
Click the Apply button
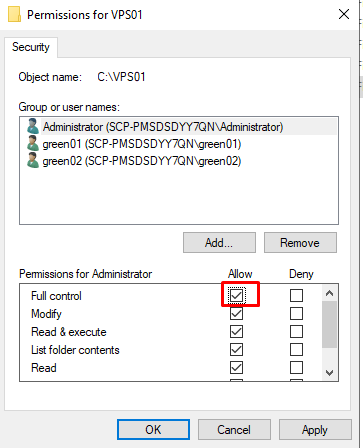(315, 429)
